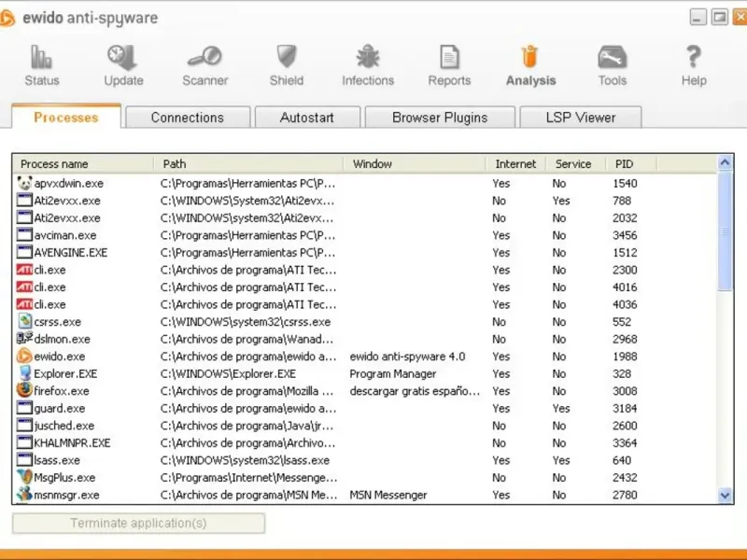
Task: Click the Analysis toolbar icon
Action: click(x=529, y=57)
